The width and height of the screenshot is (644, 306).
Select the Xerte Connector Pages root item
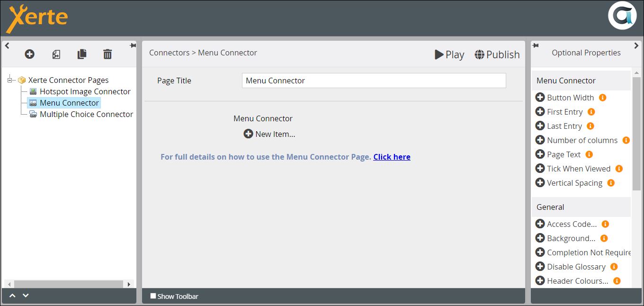[x=68, y=80]
